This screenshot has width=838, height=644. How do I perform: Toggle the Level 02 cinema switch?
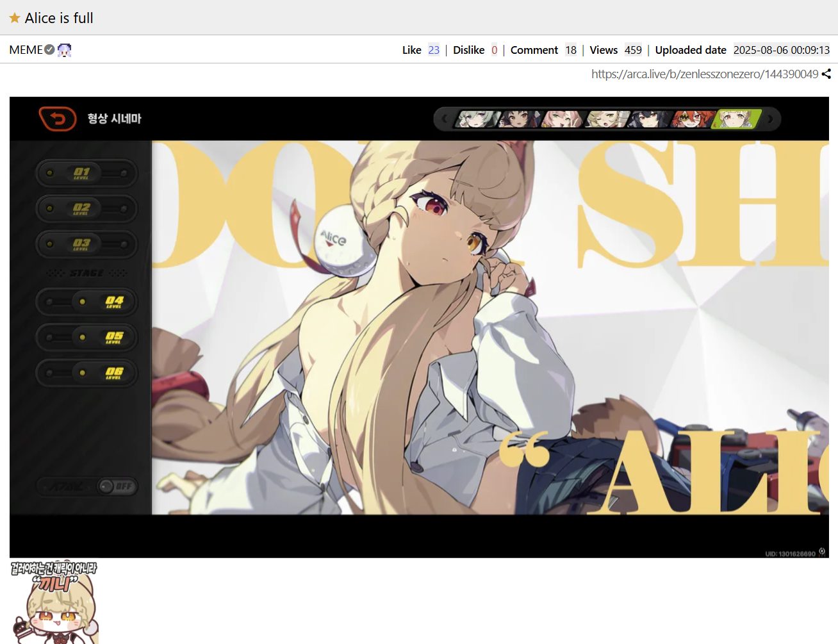click(86, 208)
